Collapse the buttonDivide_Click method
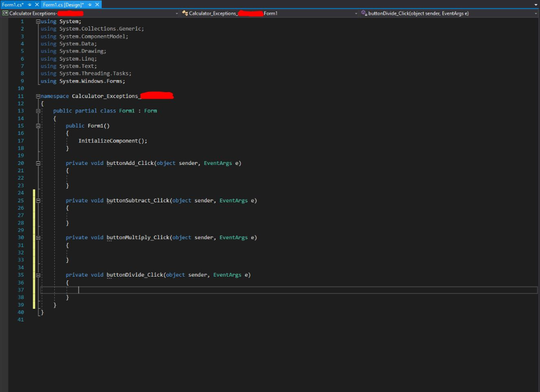This screenshot has height=392, width=540. coord(38,275)
